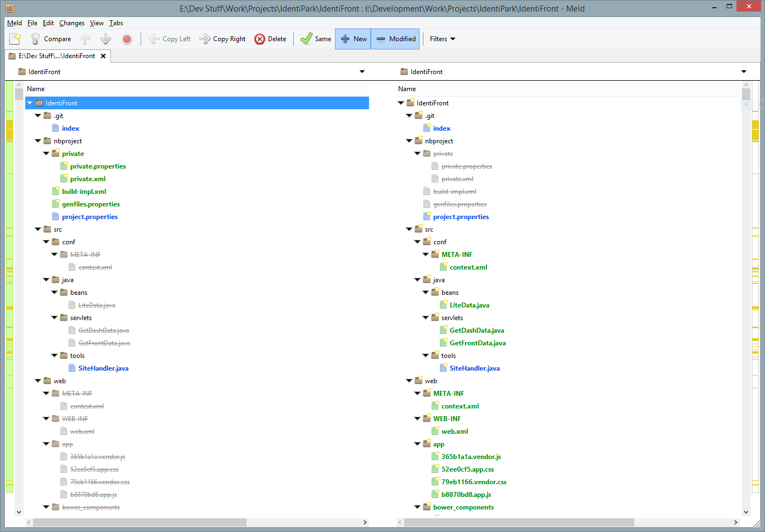Click the Meld app icon in title bar

pyautogui.click(x=9, y=8)
